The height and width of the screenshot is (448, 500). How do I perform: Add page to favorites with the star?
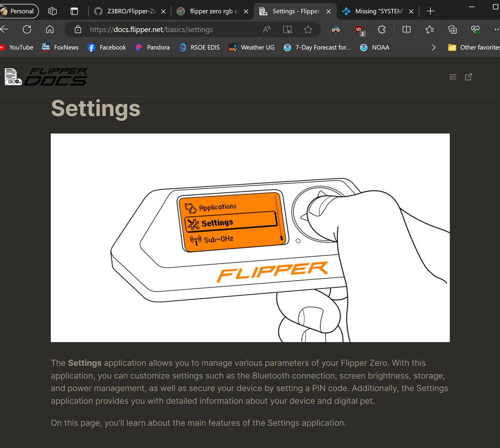(308, 29)
